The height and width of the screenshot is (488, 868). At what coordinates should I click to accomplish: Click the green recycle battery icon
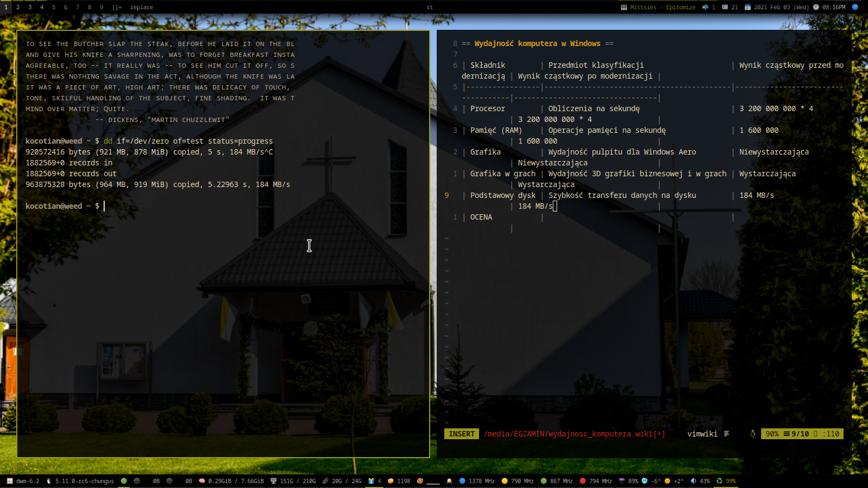[x=719, y=481]
